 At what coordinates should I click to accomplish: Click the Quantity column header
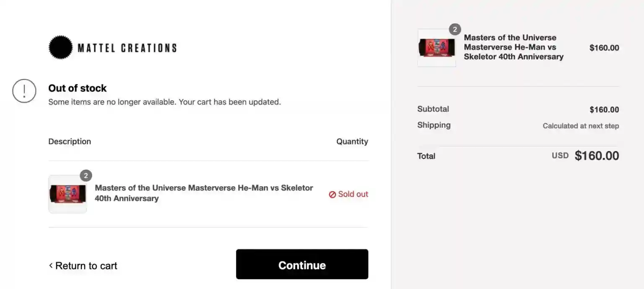tap(352, 142)
